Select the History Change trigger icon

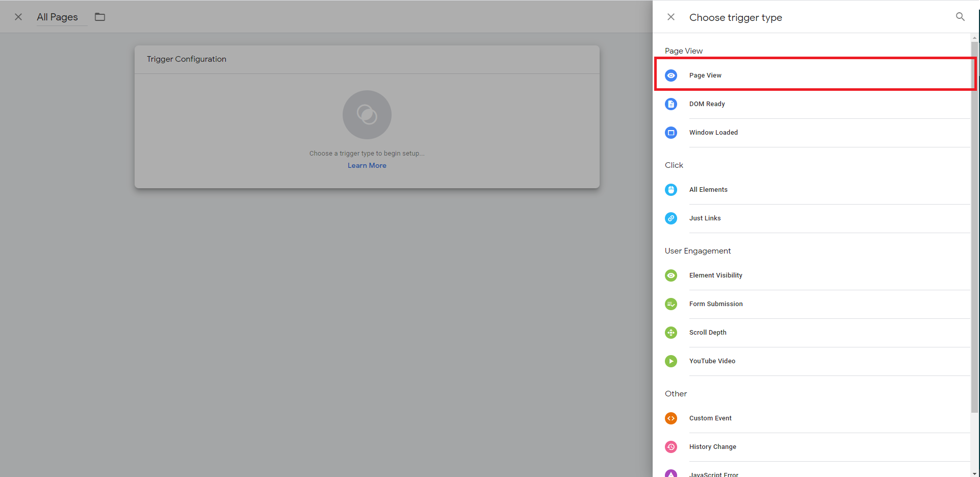[x=670, y=446]
